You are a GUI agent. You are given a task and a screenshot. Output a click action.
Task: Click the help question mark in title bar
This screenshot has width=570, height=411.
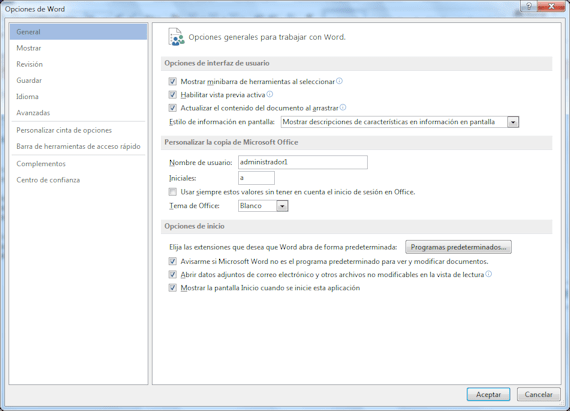coord(529,6)
